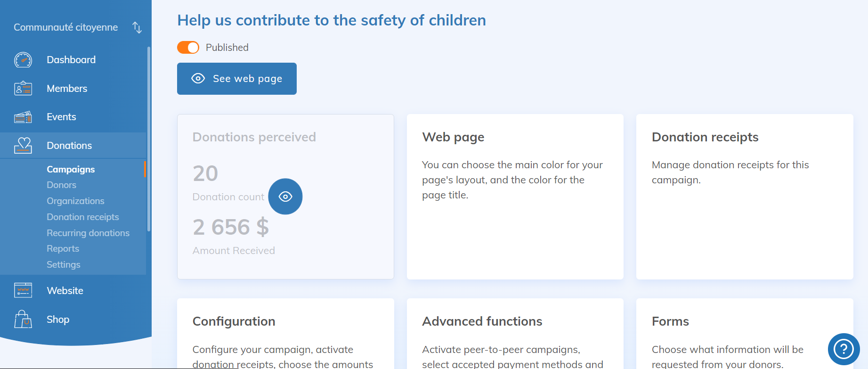Click the round eye icon on donations card
Image resolution: width=868 pixels, height=369 pixels.
[x=285, y=197]
